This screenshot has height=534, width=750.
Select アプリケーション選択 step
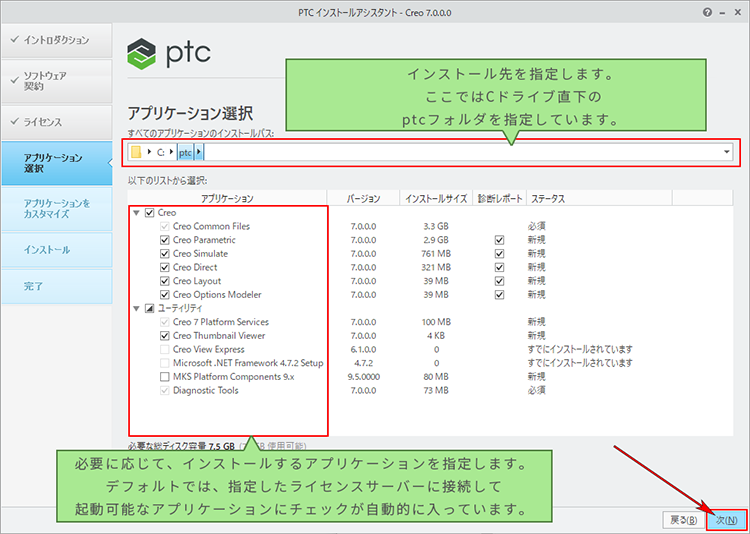click(56, 163)
